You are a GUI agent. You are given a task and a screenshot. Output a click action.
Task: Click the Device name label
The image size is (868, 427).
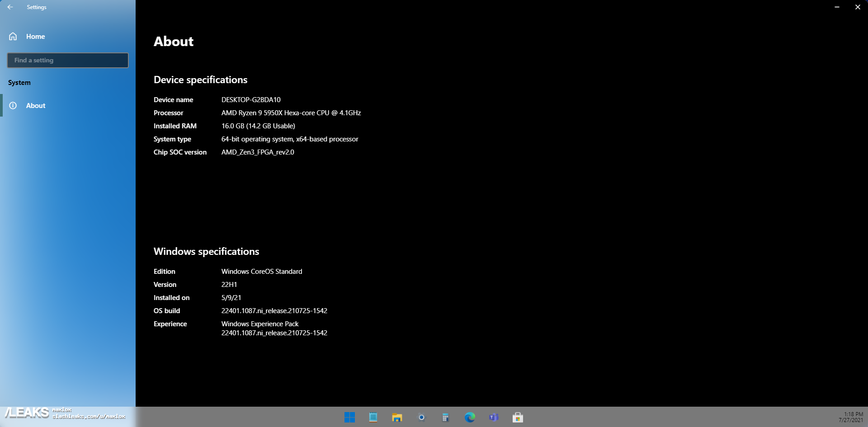click(173, 100)
